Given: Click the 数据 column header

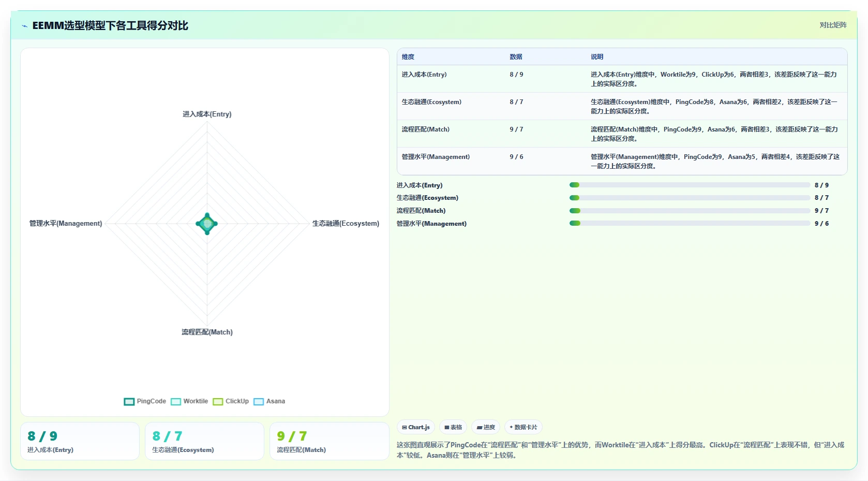Looking at the screenshot, I should 516,57.
